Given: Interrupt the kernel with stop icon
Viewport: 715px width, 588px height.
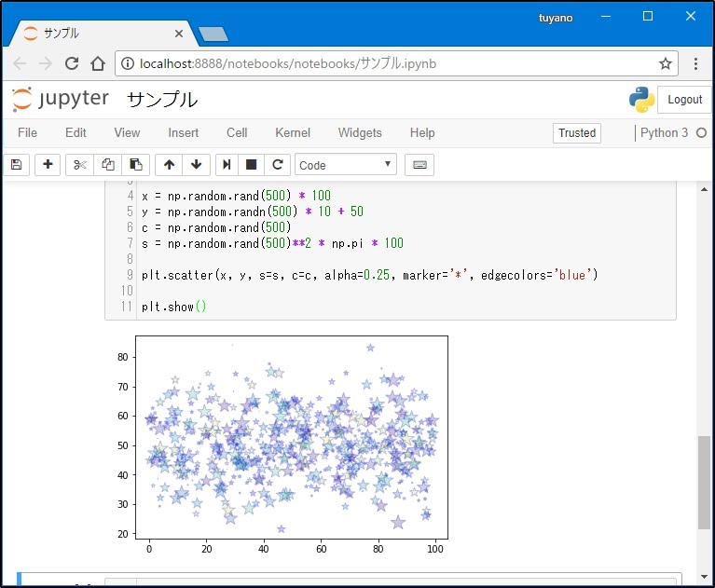Looking at the screenshot, I should coord(252,165).
